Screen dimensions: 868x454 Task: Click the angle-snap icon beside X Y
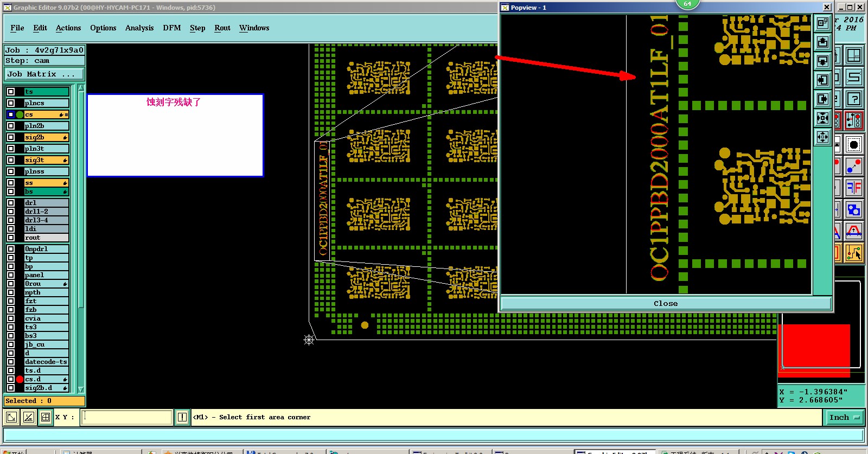[x=29, y=417]
